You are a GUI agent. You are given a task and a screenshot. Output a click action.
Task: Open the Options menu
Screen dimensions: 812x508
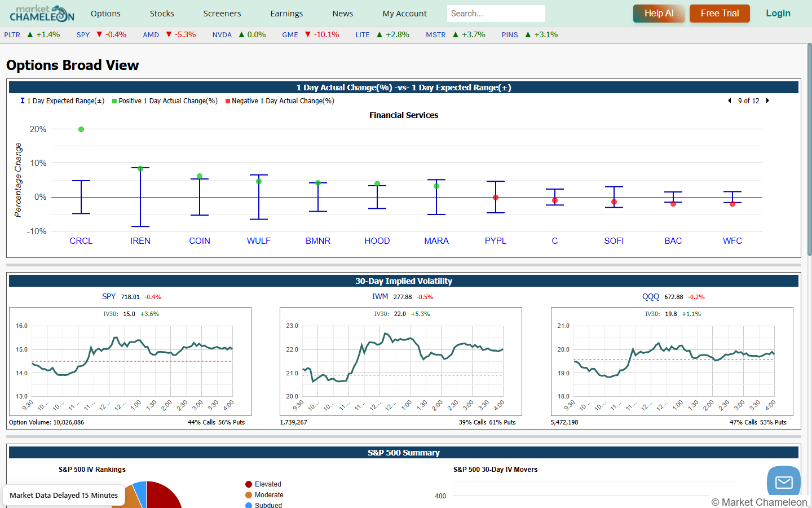pyautogui.click(x=105, y=14)
